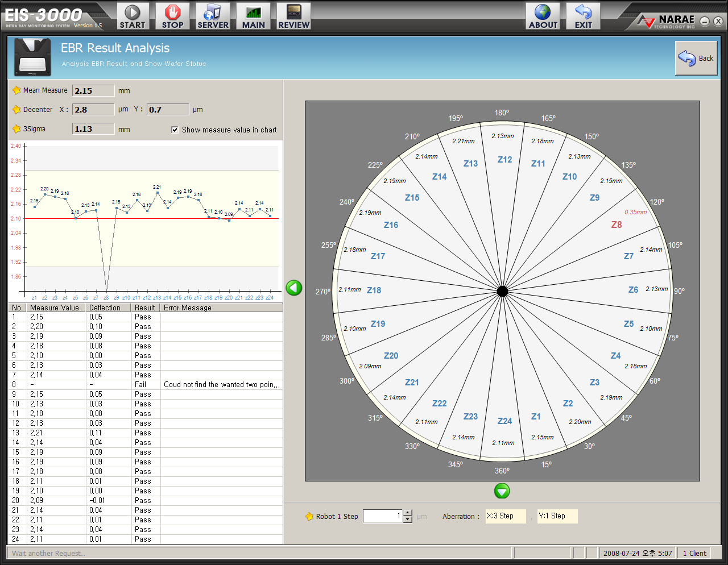Open the ABOUT dialog
This screenshot has height=565, width=728.
click(543, 16)
